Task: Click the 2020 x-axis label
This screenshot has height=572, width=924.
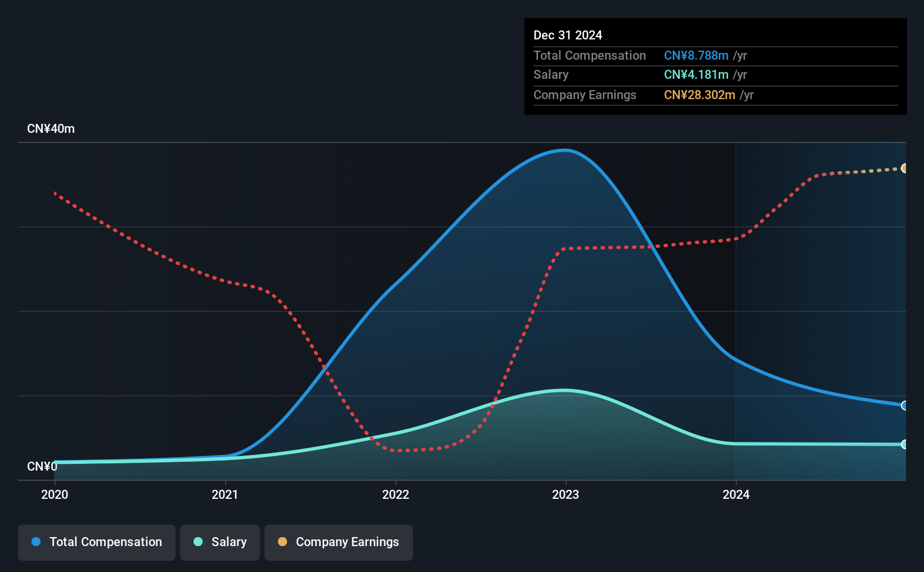Action: coord(55,494)
